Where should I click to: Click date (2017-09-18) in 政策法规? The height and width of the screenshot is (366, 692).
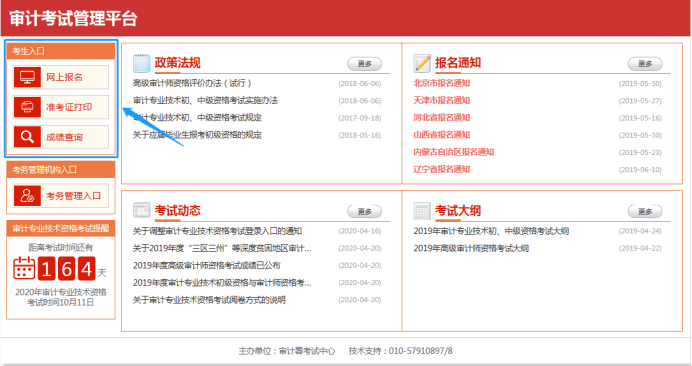(x=360, y=118)
